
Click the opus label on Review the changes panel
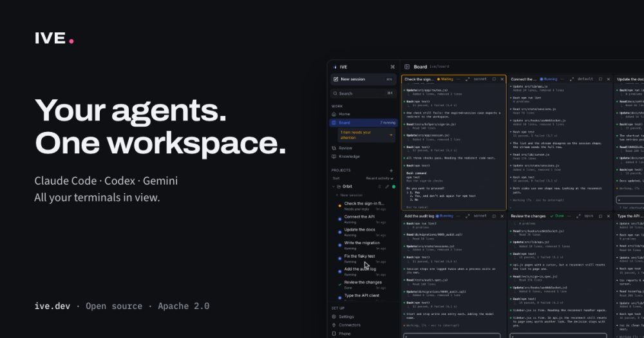tap(589, 216)
